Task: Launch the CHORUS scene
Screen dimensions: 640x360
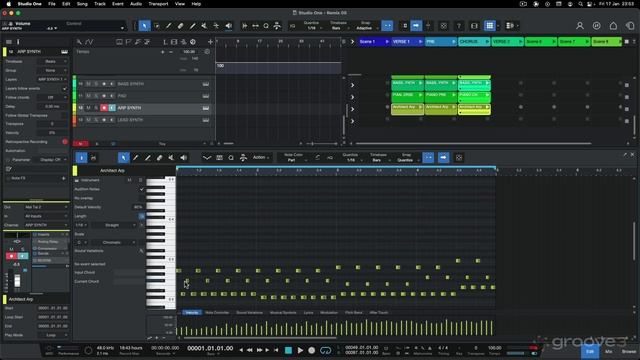Action: coord(487,42)
